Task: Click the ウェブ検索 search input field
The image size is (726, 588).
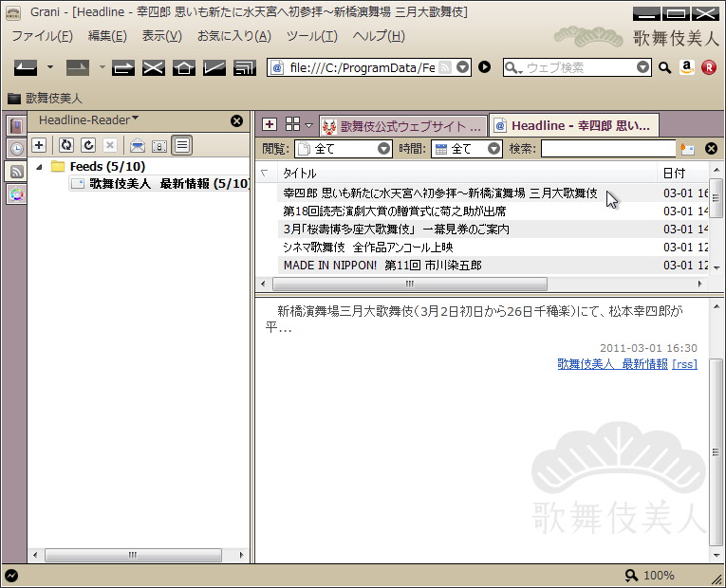Action: pyautogui.click(x=579, y=67)
